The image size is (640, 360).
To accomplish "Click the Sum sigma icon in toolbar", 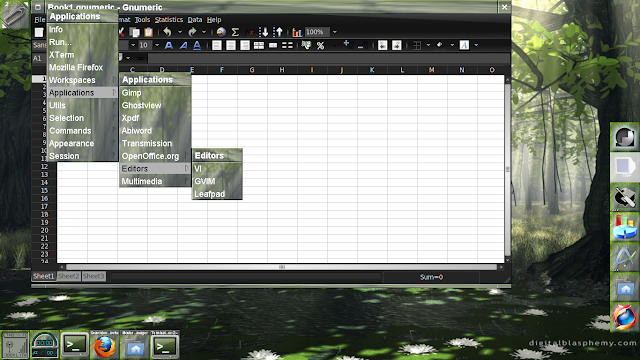I will [x=235, y=32].
